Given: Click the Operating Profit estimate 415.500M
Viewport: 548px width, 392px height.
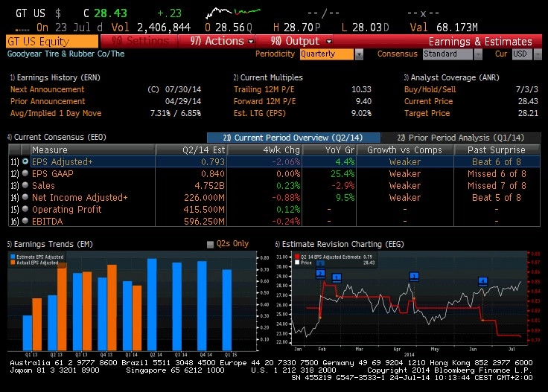Looking at the screenshot, I should pos(204,209).
